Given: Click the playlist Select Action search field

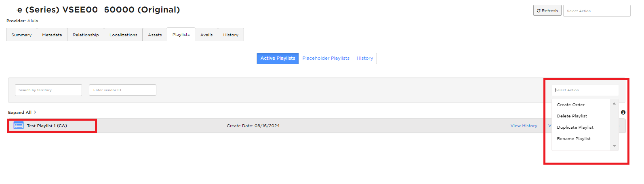Looking at the screenshot, I should pyautogui.click(x=585, y=90).
